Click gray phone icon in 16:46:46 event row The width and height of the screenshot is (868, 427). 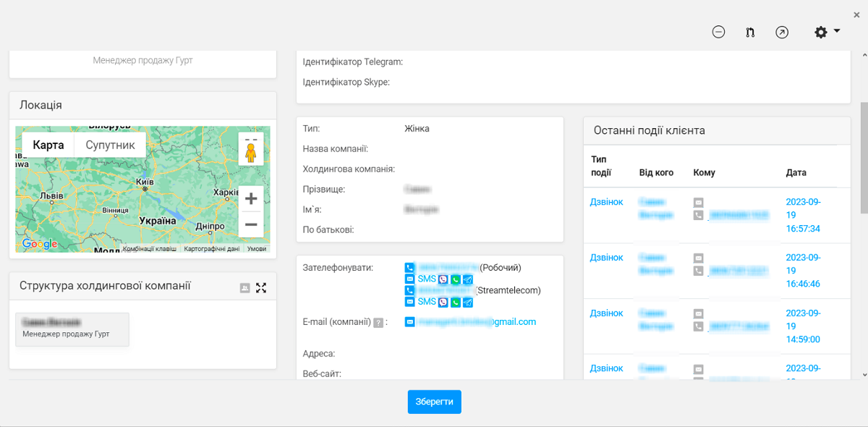pos(698,271)
